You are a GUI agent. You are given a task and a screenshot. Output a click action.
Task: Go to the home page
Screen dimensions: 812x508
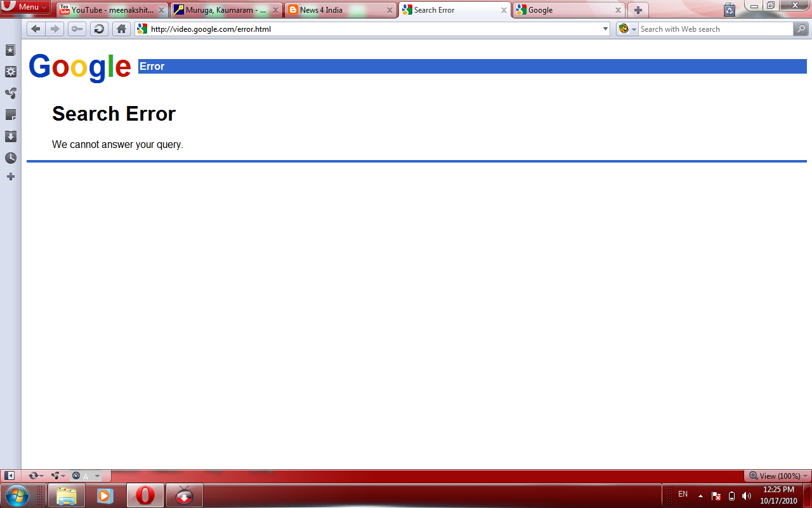(x=121, y=29)
